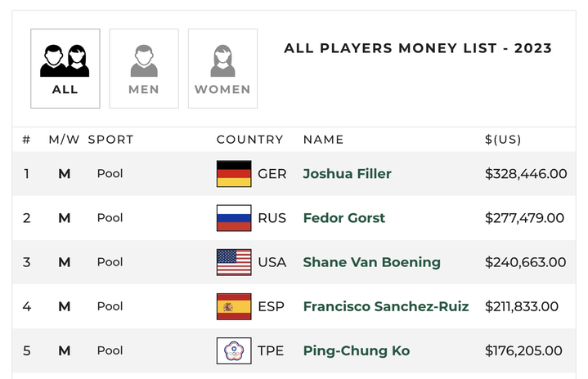Click the two-person icon above ALL

coord(65,59)
